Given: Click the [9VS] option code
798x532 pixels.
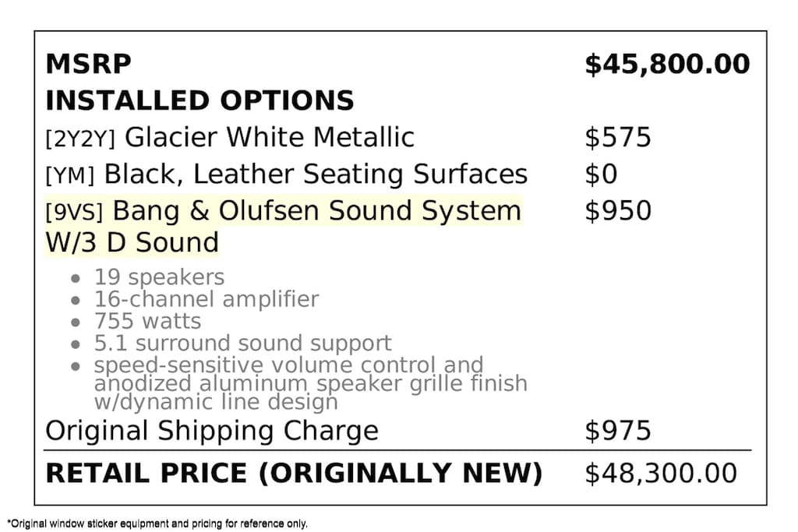Looking at the screenshot, I should click(x=74, y=212).
